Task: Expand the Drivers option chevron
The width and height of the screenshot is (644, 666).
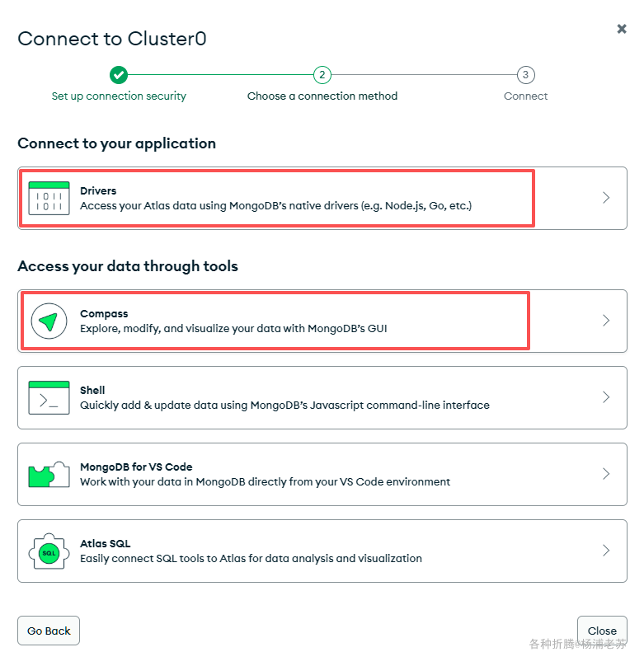Action: [606, 198]
